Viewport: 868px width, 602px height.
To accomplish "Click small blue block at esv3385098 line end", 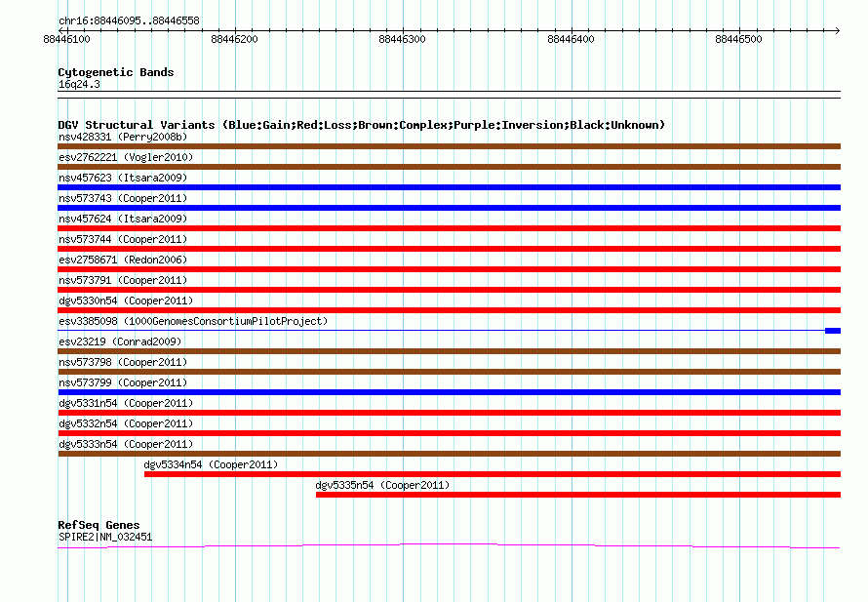I will click(x=833, y=331).
